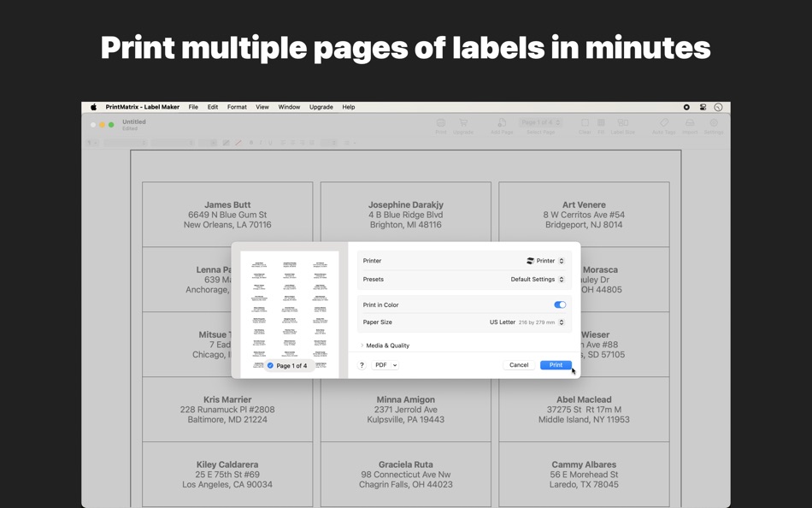
Task: Select the Art Venere address label
Action: (584, 215)
